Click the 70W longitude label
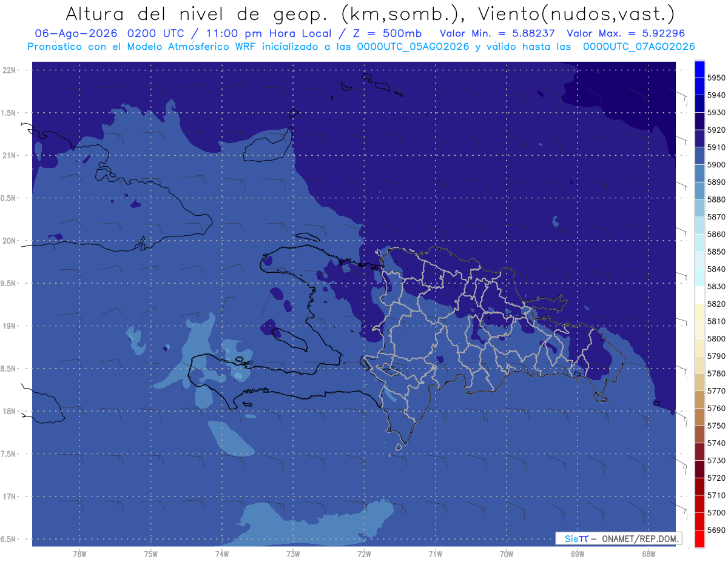Viewport: 728px width, 562px height. pyautogui.click(x=507, y=554)
